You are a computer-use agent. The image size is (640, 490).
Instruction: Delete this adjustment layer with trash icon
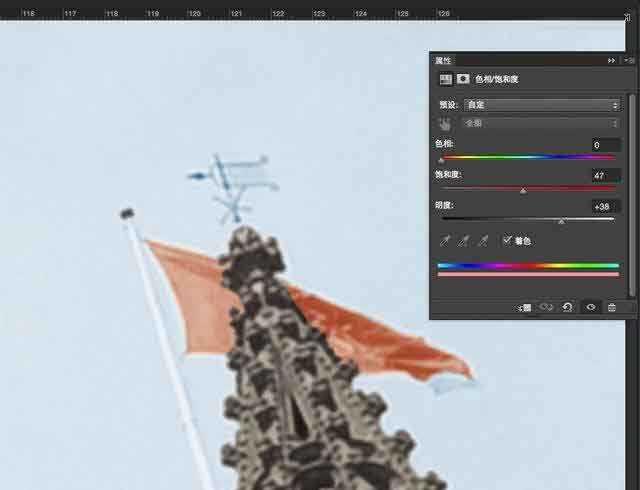pyautogui.click(x=612, y=307)
